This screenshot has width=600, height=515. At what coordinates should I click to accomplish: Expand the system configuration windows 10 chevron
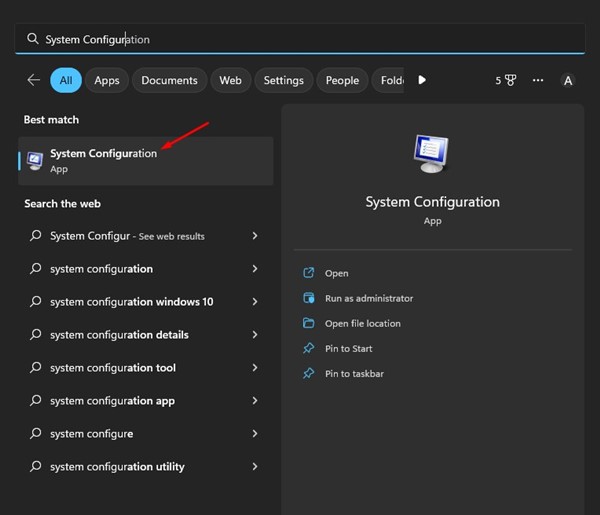coord(255,302)
